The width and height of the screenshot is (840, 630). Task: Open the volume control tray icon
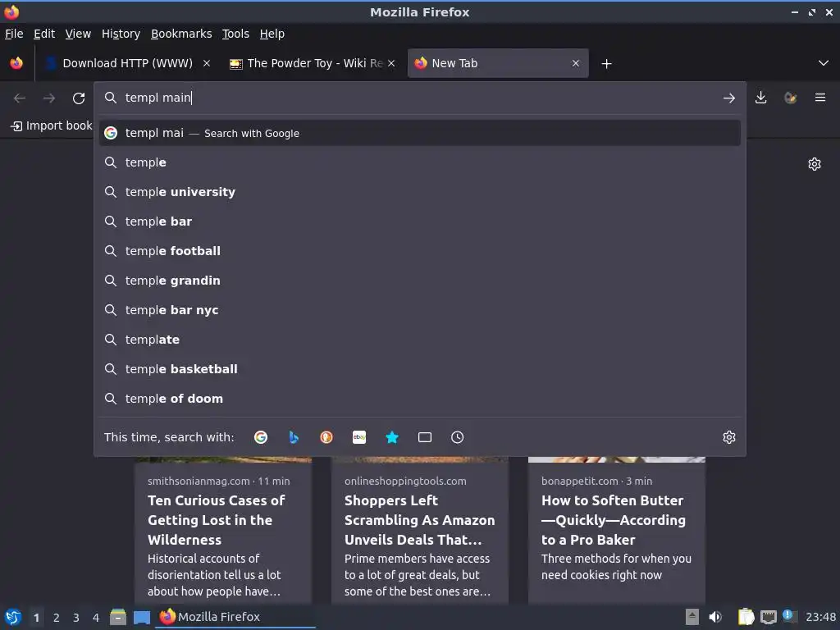point(715,617)
